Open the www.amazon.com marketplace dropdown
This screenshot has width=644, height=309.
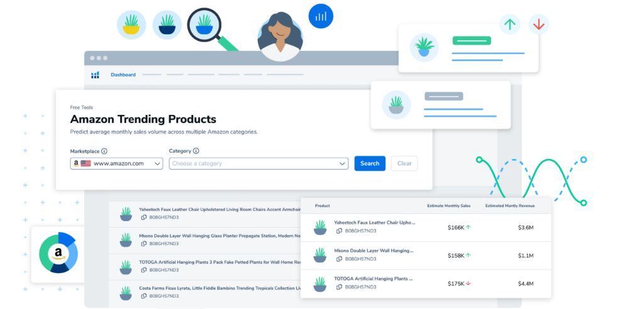(x=116, y=163)
